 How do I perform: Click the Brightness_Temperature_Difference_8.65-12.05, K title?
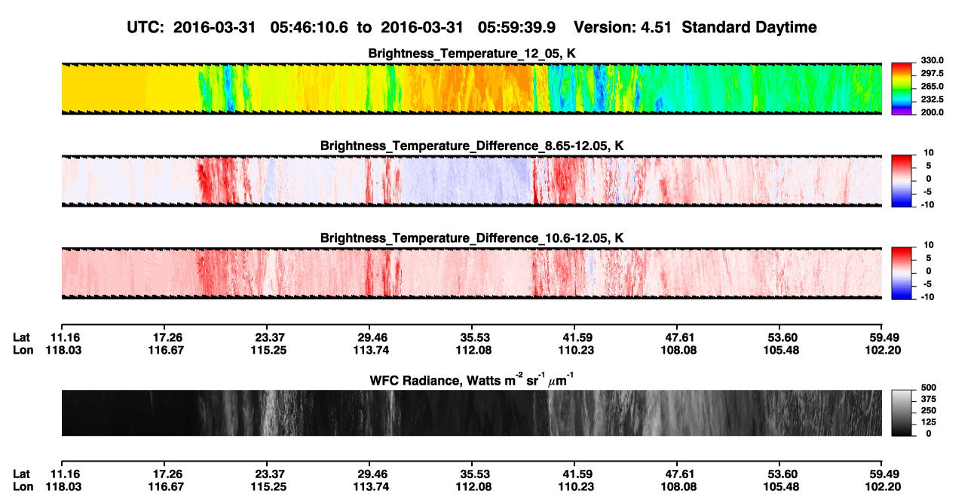point(472,146)
